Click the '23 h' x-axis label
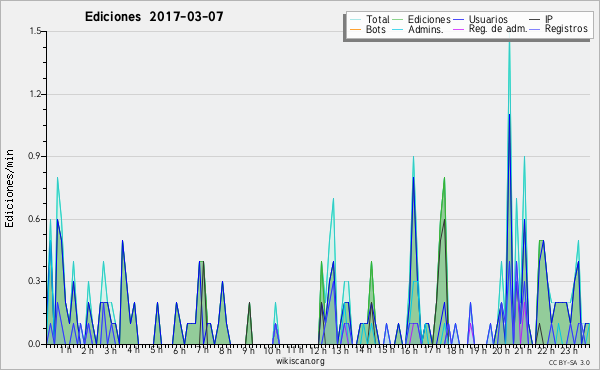600x370 pixels. click(x=569, y=350)
